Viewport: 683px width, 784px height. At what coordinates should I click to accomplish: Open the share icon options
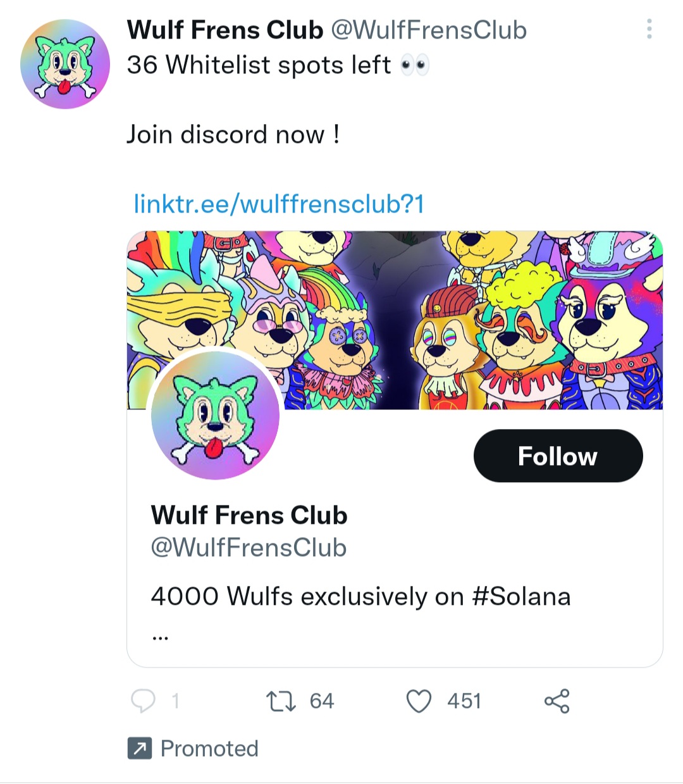[557, 701]
